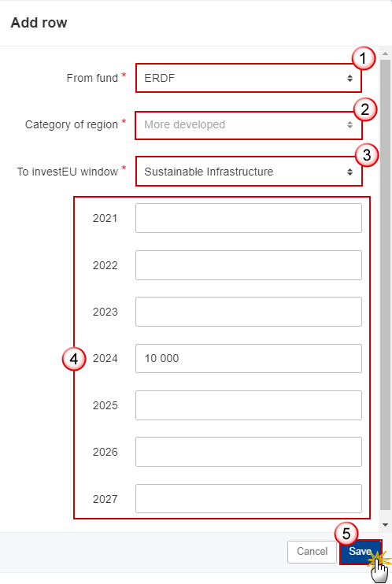Cancel adding the row
392x584 pixels.
pos(312,552)
